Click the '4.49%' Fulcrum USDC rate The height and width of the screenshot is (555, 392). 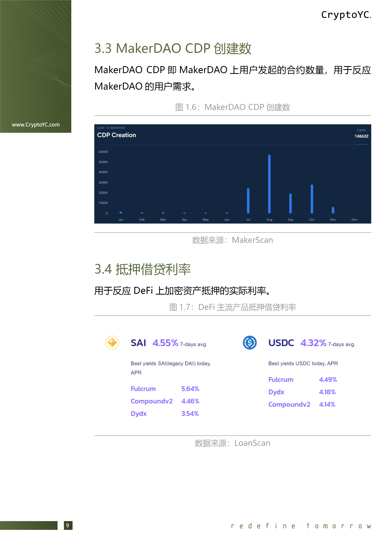tap(328, 380)
